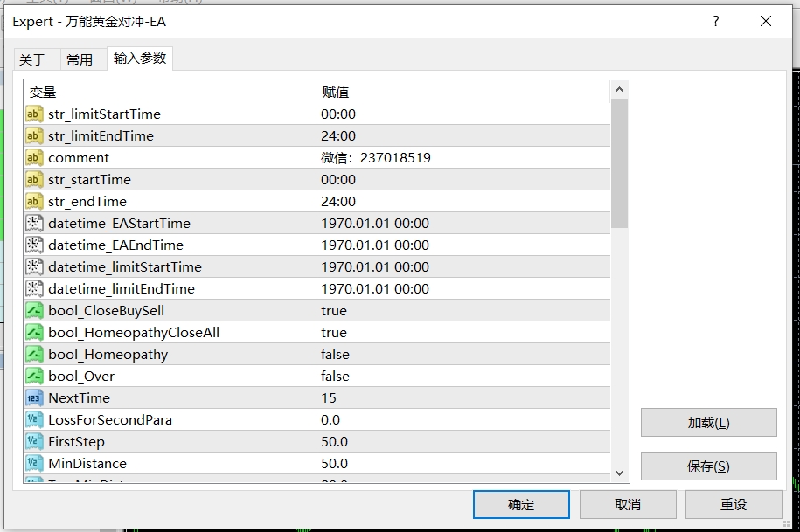Switch to the 关于 tab
800x532 pixels.
[x=32, y=59]
